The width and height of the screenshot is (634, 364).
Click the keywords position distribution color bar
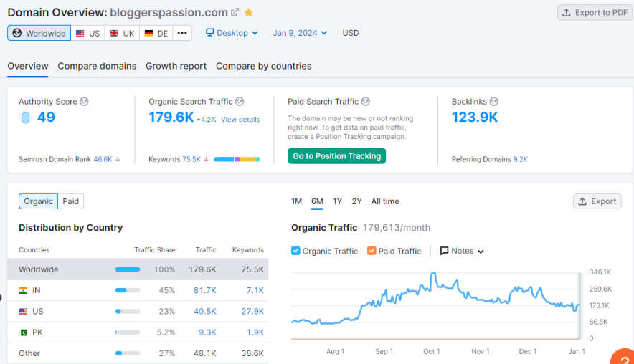tap(237, 159)
